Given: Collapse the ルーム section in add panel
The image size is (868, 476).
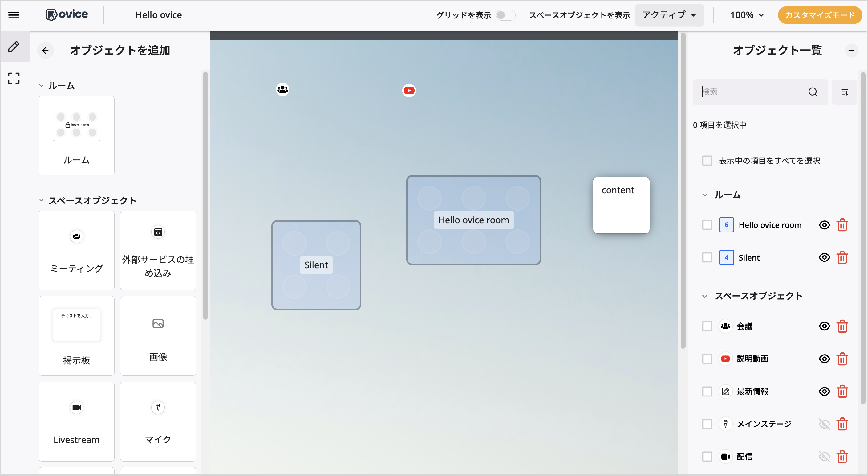Looking at the screenshot, I should (x=41, y=86).
